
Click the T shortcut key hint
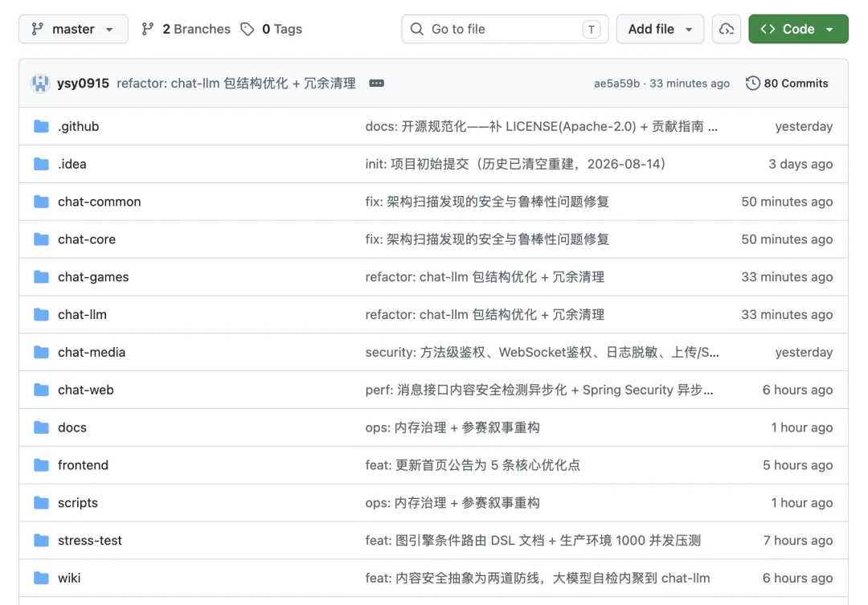[x=592, y=30]
